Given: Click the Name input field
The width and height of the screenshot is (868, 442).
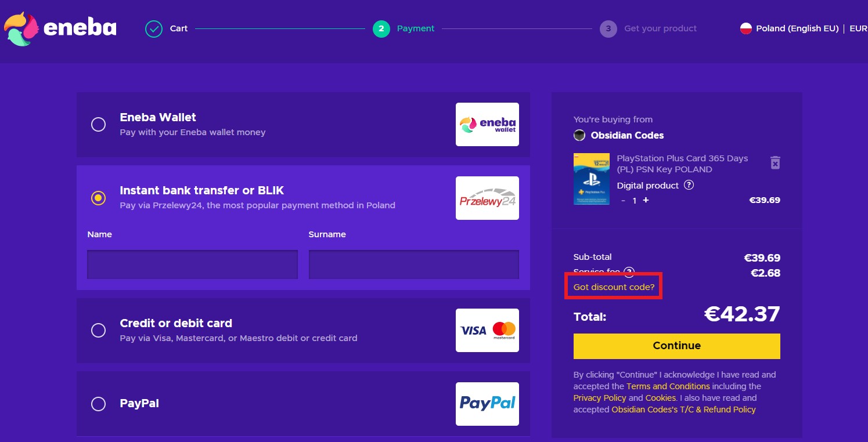Looking at the screenshot, I should (x=192, y=265).
